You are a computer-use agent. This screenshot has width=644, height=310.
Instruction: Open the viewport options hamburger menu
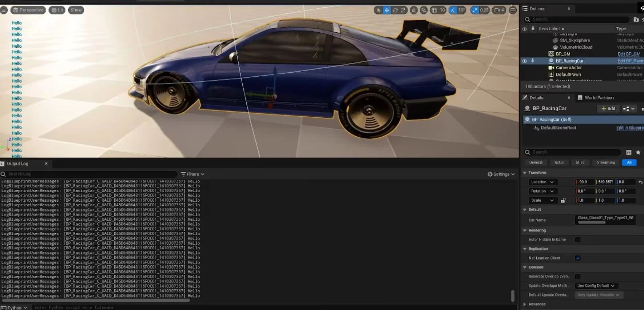tap(4, 10)
